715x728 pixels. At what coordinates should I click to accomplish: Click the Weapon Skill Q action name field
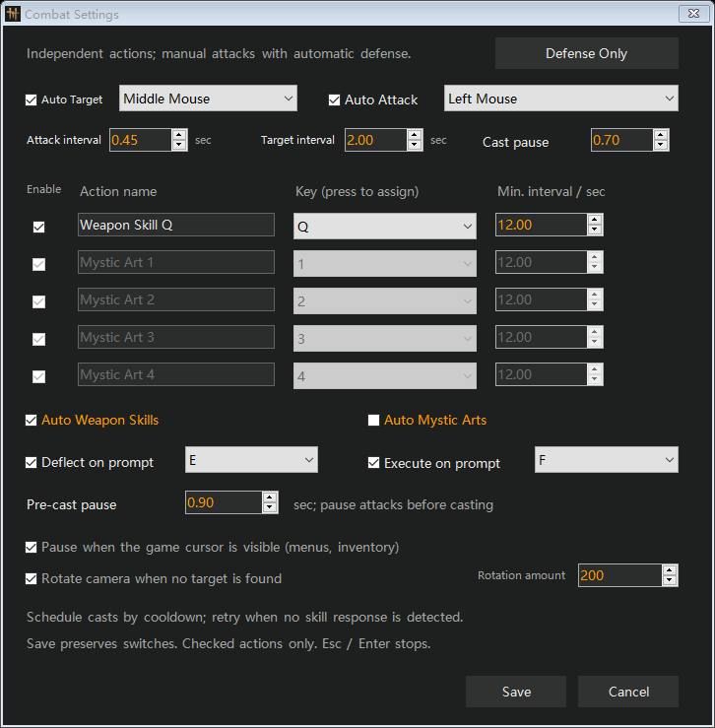(176, 225)
